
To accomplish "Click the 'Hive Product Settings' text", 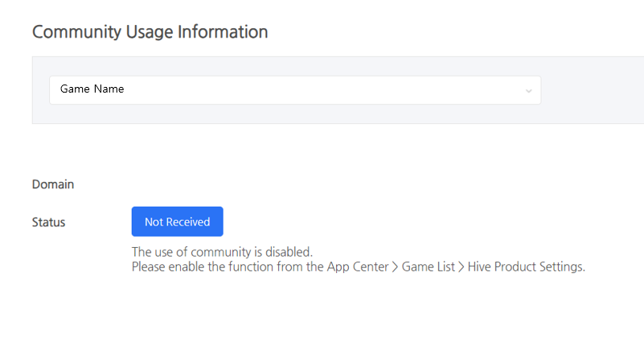I will pos(526,266).
